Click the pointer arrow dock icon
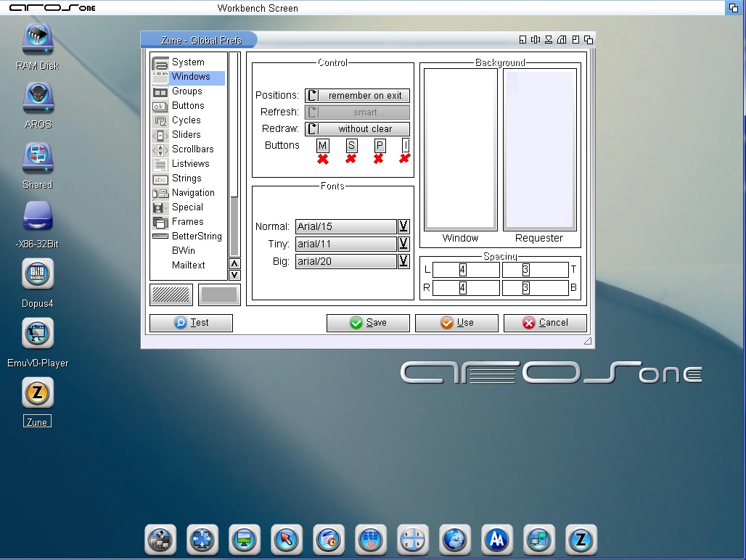The width and height of the screenshot is (746, 560). click(286, 539)
